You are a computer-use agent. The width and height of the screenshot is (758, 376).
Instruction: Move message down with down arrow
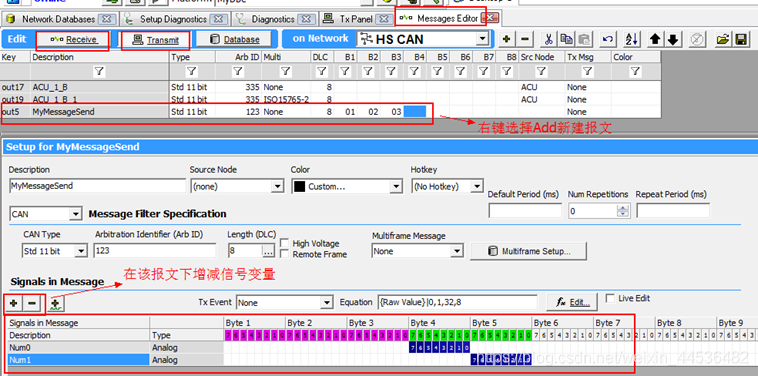[x=672, y=40]
